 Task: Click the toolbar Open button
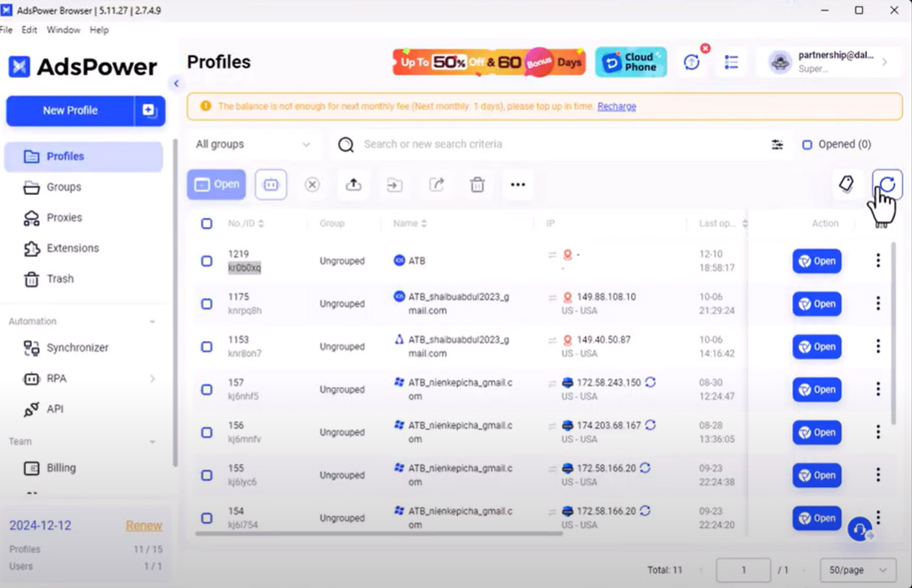pyautogui.click(x=216, y=184)
